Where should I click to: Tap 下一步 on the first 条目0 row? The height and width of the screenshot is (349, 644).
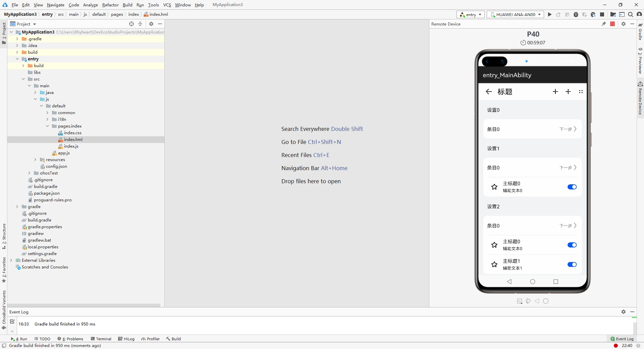coord(568,129)
